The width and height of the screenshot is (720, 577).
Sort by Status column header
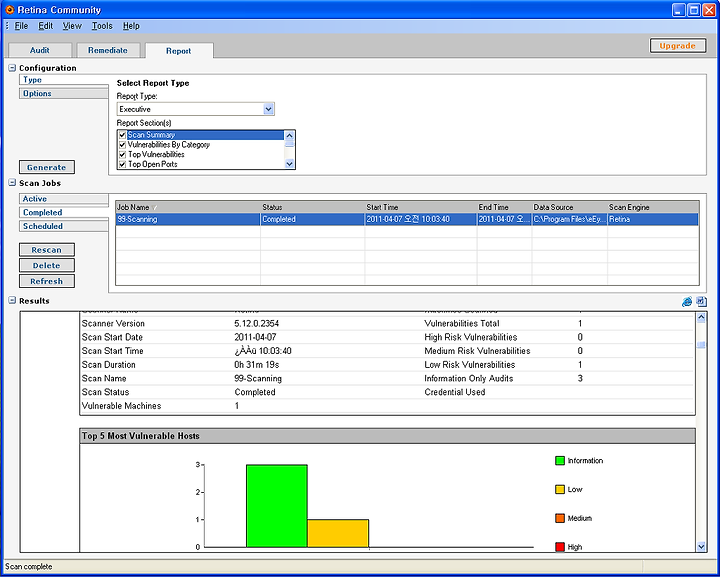click(313, 207)
